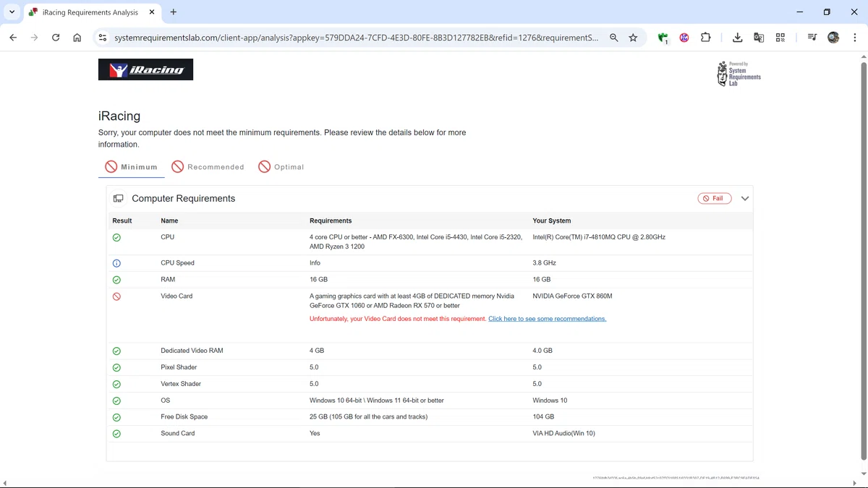Click the Video Card fail icon
The height and width of the screenshot is (488, 868).
116,296
